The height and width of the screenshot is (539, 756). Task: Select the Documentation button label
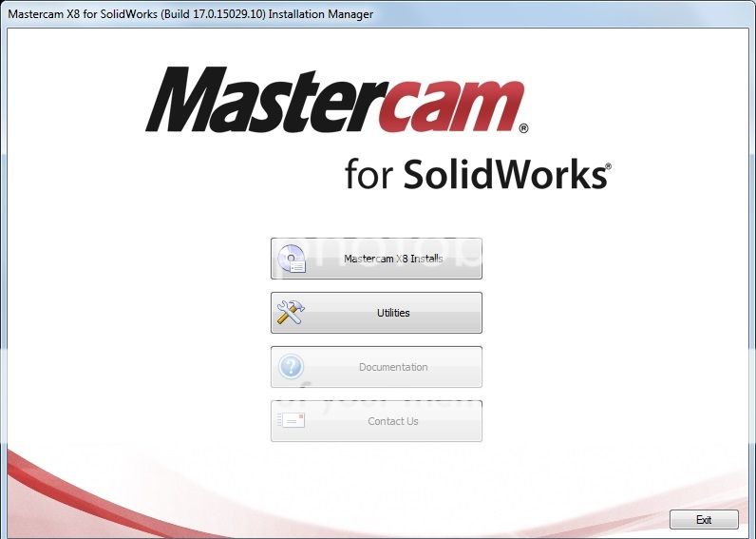392,367
